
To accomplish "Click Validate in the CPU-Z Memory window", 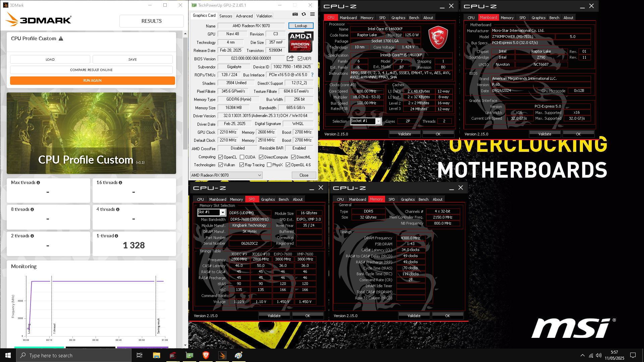I will [x=414, y=316].
